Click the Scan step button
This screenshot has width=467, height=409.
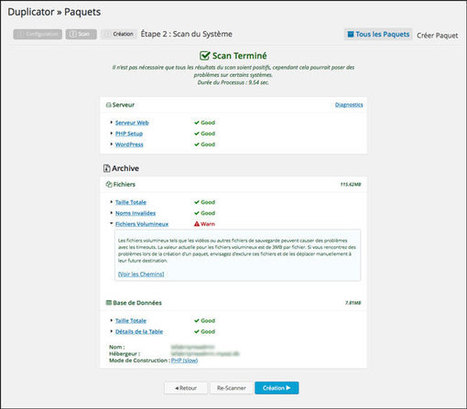(x=81, y=34)
